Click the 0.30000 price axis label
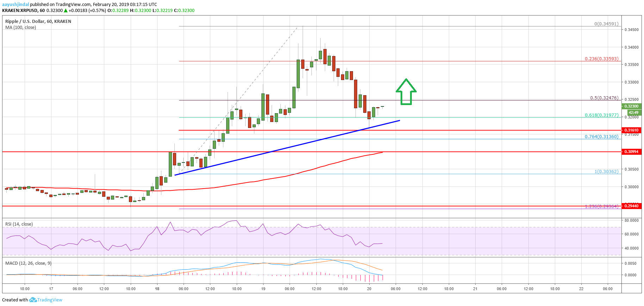Screen dimensions: 644x306 click(x=631, y=187)
